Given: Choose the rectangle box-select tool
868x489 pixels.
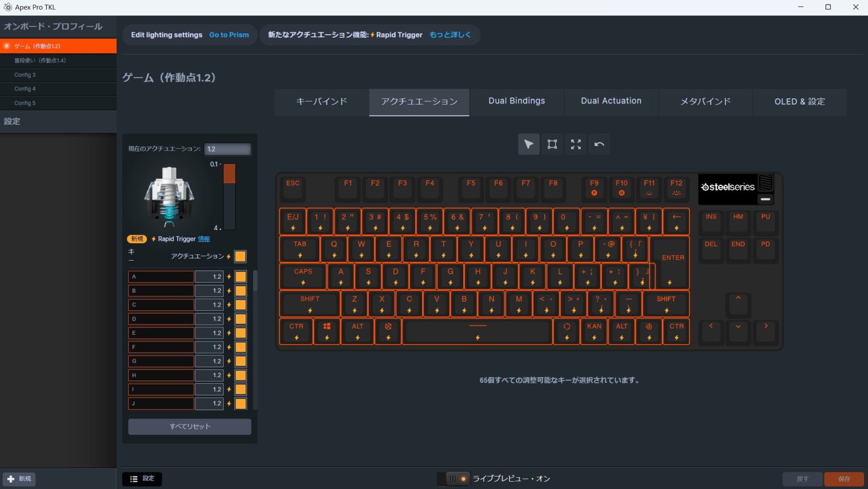Looking at the screenshot, I should pos(552,144).
